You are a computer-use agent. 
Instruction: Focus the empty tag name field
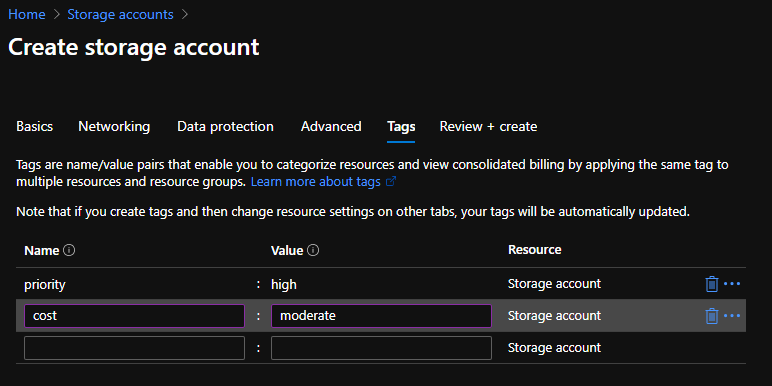pyautogui.click(x=134, y=348)
